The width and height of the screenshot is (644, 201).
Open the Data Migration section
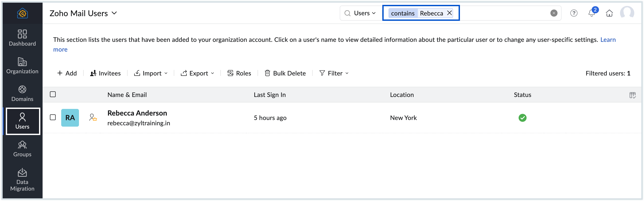pyautogui.click(x=22, y=180)
